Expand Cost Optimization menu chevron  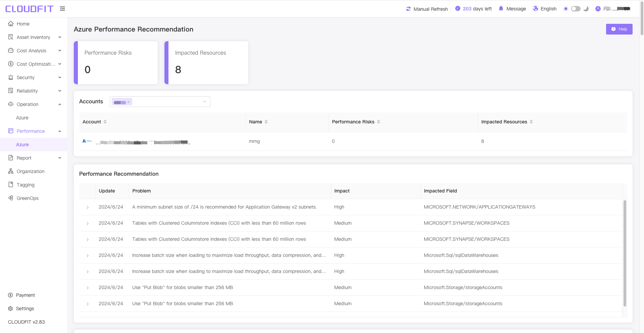60,64
